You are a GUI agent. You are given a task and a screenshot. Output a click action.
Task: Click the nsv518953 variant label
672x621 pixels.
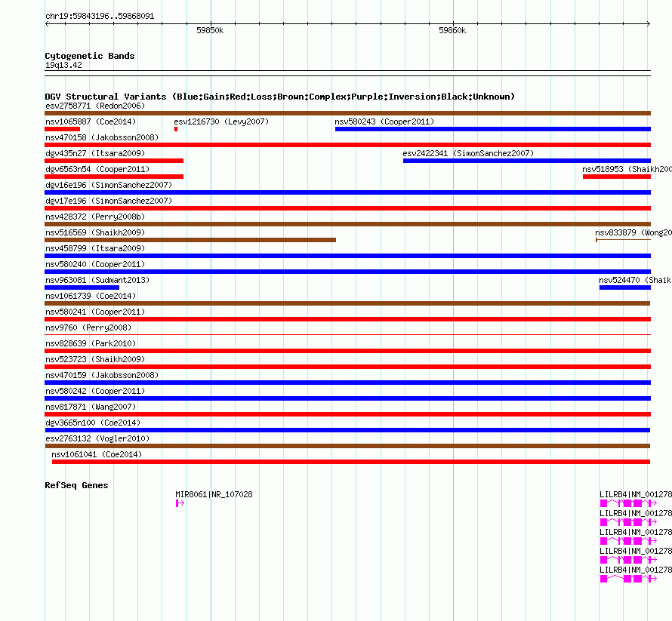click(627, 169)
